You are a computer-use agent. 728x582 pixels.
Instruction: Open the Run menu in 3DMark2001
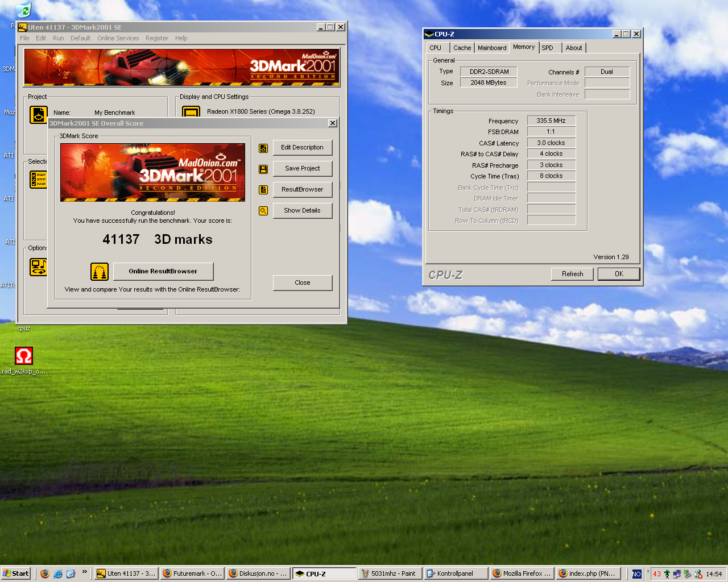pos(59,38)
